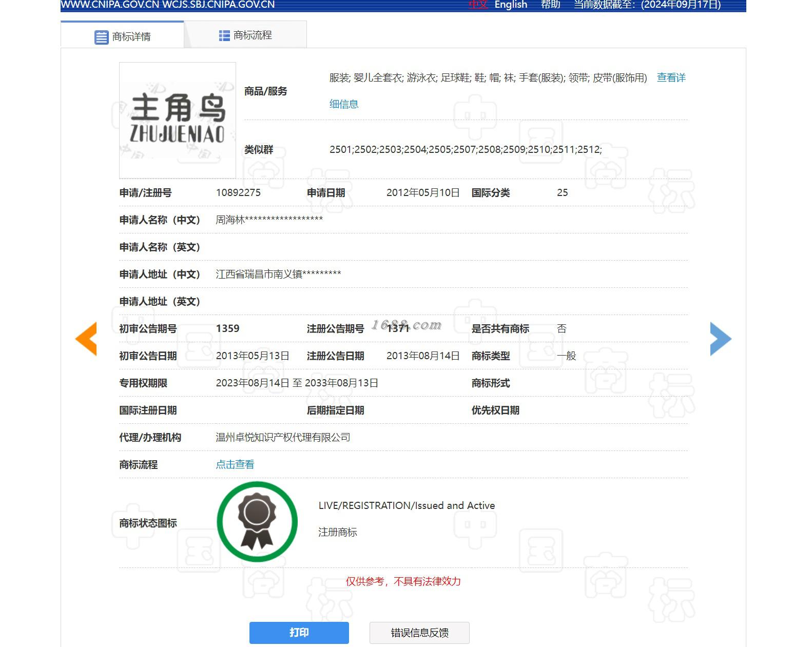The width and height of the screenshot is (812, 647).
Task: Click 点击查看 to view trademark process
Action: pos(235,464)
